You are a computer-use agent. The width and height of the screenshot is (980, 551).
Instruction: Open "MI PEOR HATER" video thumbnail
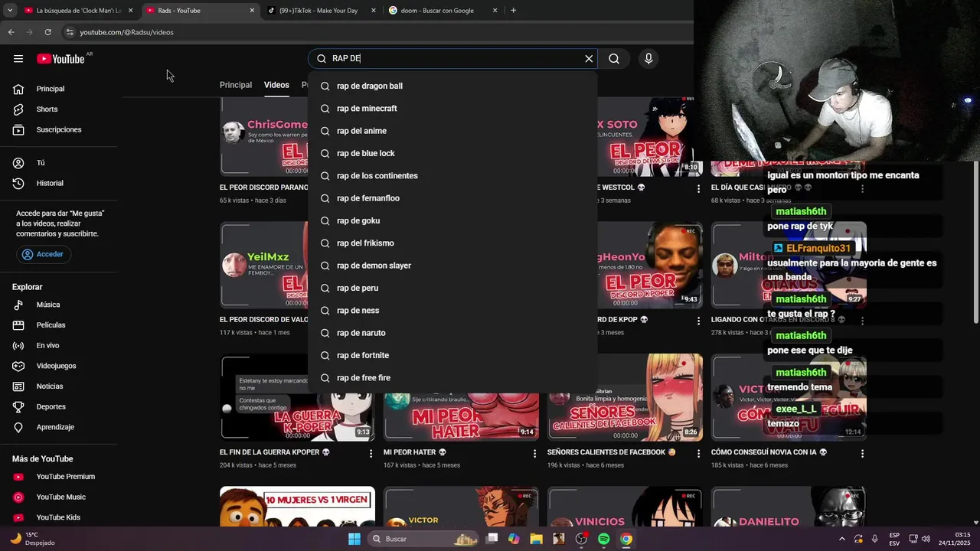click(461, 416)
